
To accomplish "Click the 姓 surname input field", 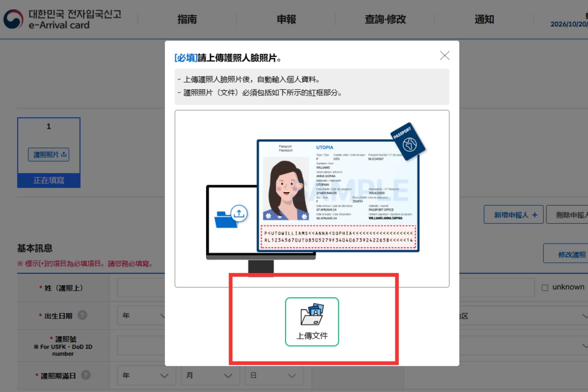I will point(141,288).
